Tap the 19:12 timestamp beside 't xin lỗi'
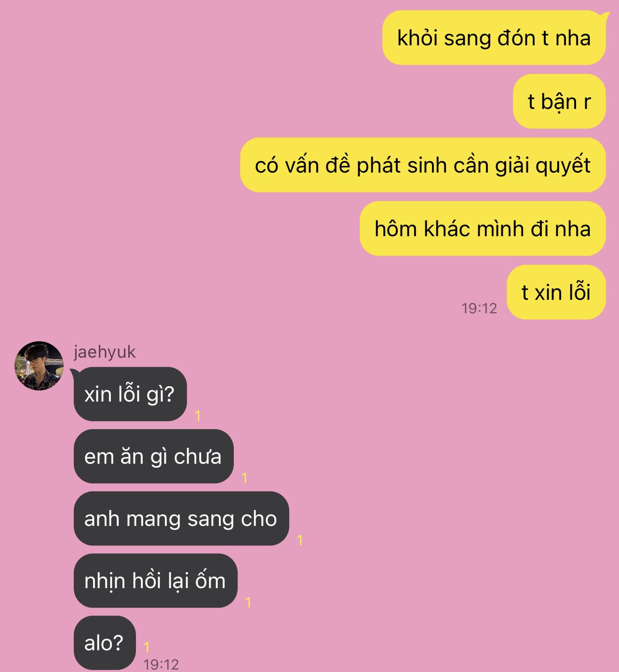Viewport: 619px width, 672px height. point(479,308)
